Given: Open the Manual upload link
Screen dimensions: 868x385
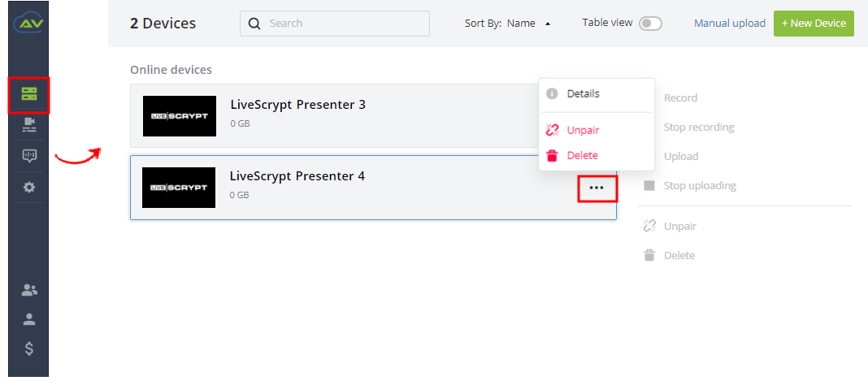Looking at the screenshot, I should (730, 24).
